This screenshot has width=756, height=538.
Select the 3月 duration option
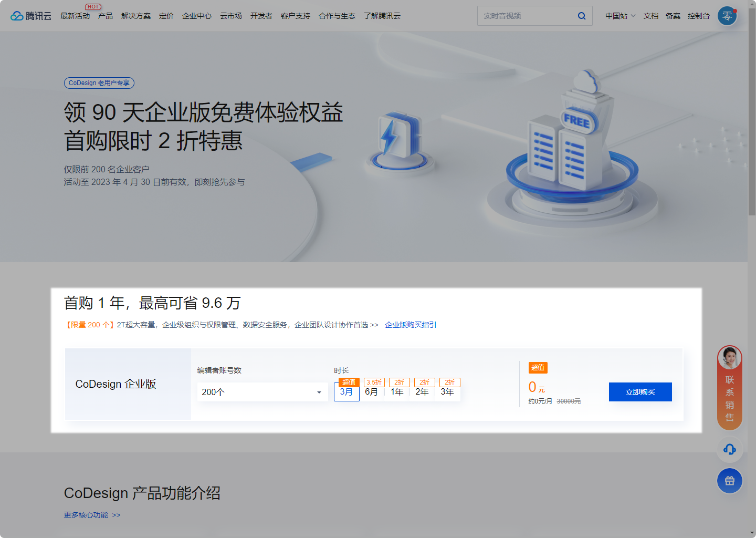(346, 391)
